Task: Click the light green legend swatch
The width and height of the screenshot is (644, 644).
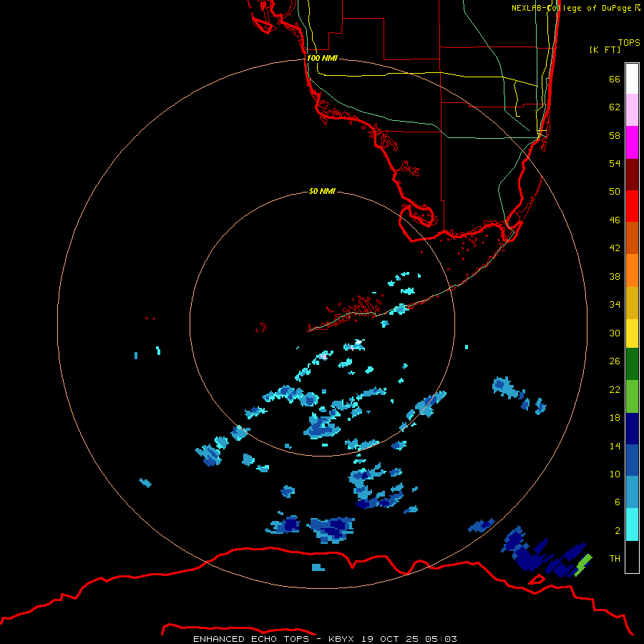Action: tap(632, 396)
